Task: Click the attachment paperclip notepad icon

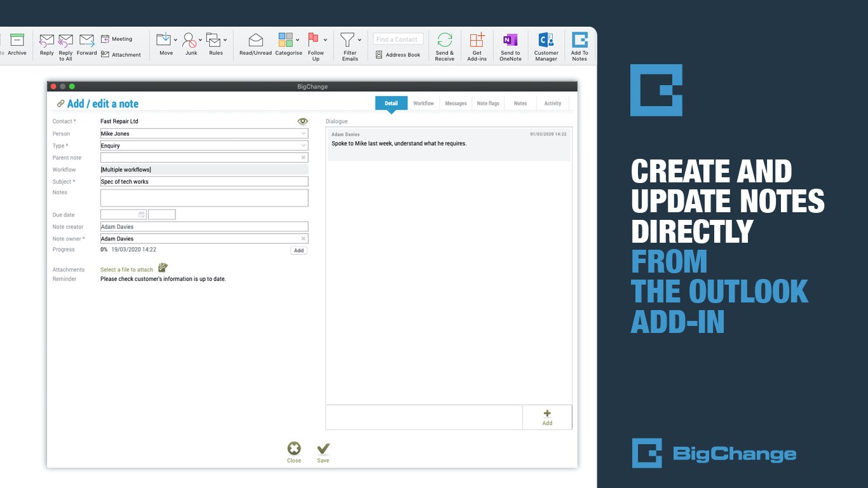Action: point(163,268)
